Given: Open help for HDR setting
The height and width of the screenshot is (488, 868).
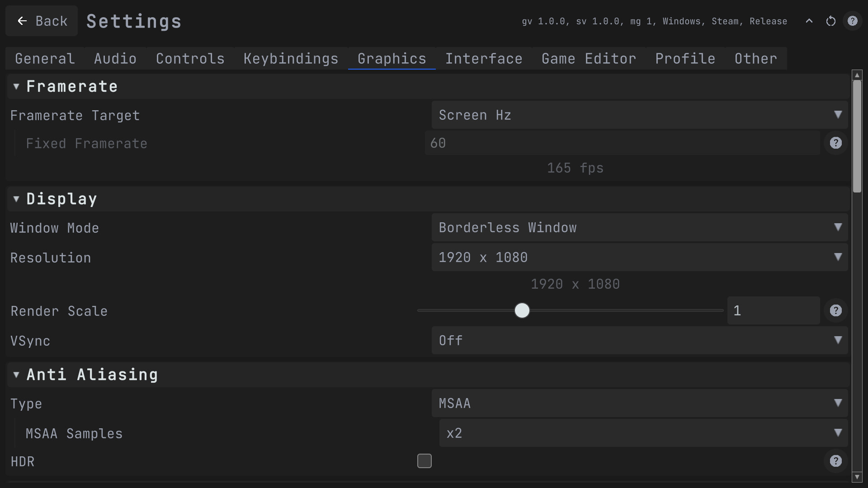Looking at the screenshot, I should coord(835,461).
